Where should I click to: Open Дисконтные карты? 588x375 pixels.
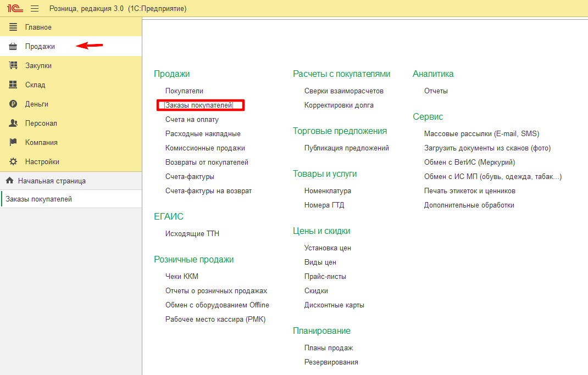[x=334, y=305]
